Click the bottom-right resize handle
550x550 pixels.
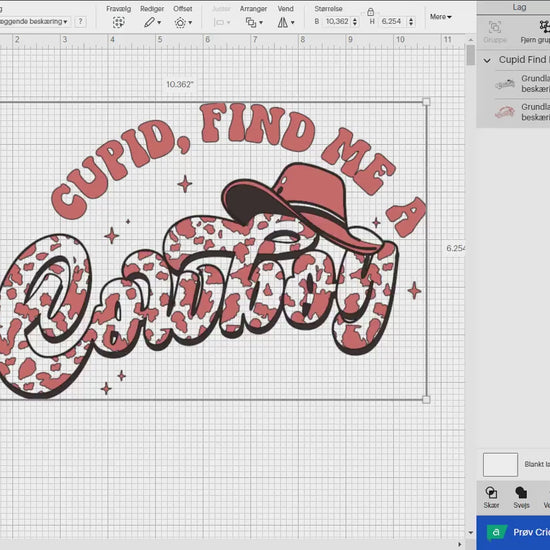[426, 400]
